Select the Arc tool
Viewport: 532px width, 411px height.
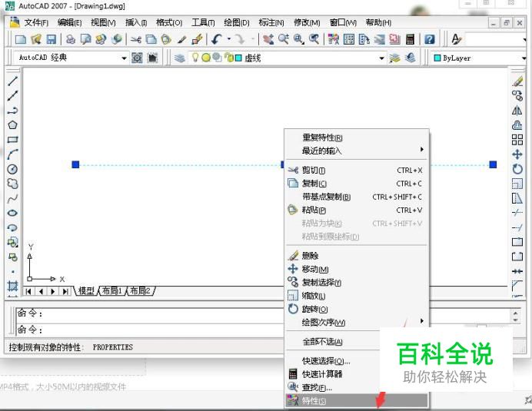(x=12, y=154)
